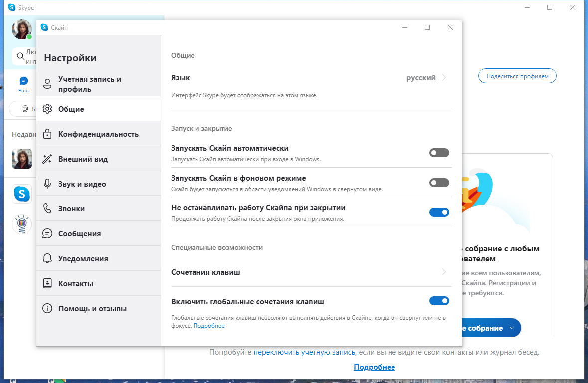The height and width of the screenshot is (383, 588).
Task: Open Звонки settings category
Action: (99, 208)
